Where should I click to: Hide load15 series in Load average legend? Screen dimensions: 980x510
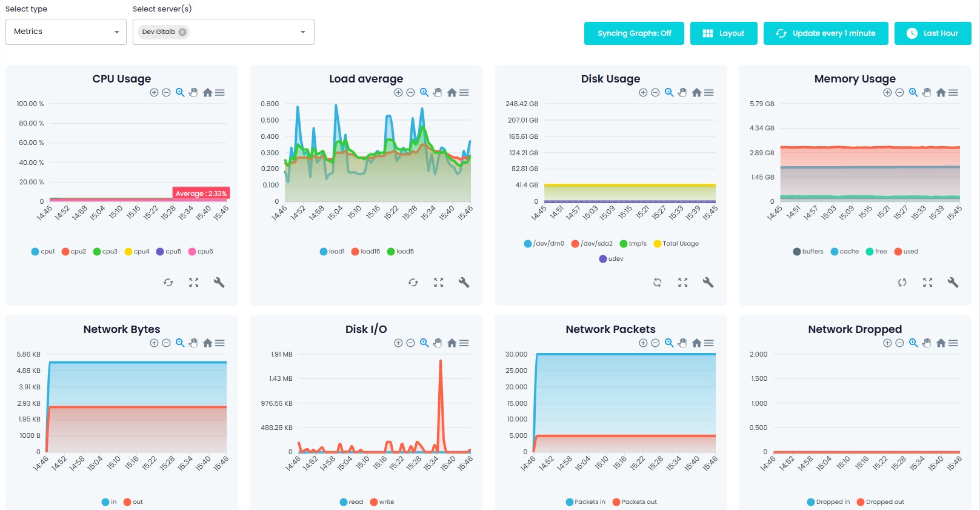(x=365, y=252)
